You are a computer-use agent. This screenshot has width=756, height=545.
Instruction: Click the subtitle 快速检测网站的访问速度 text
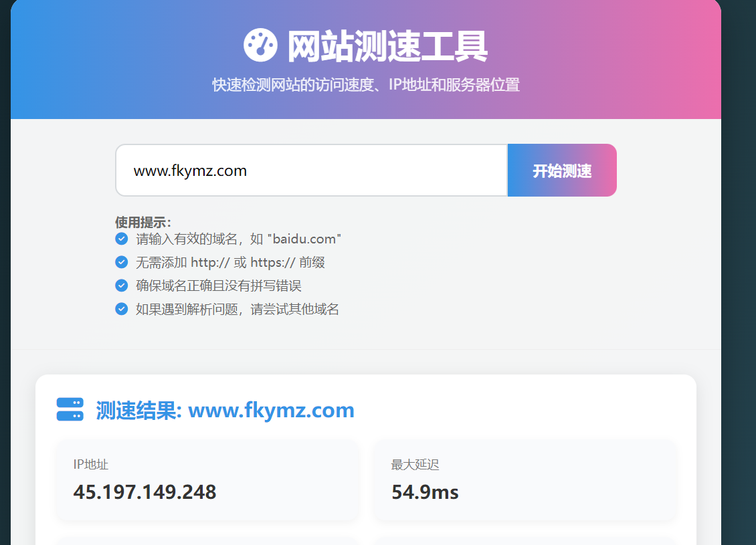tap(366, 85)
